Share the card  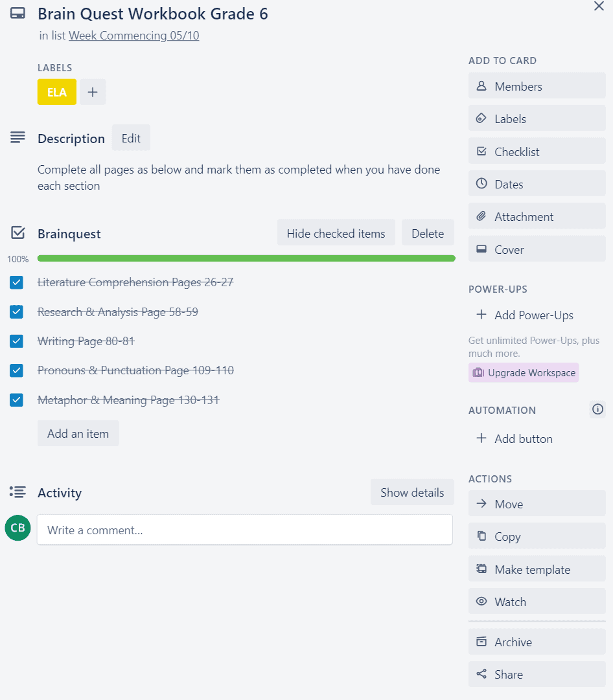click(x=537, y=674)
